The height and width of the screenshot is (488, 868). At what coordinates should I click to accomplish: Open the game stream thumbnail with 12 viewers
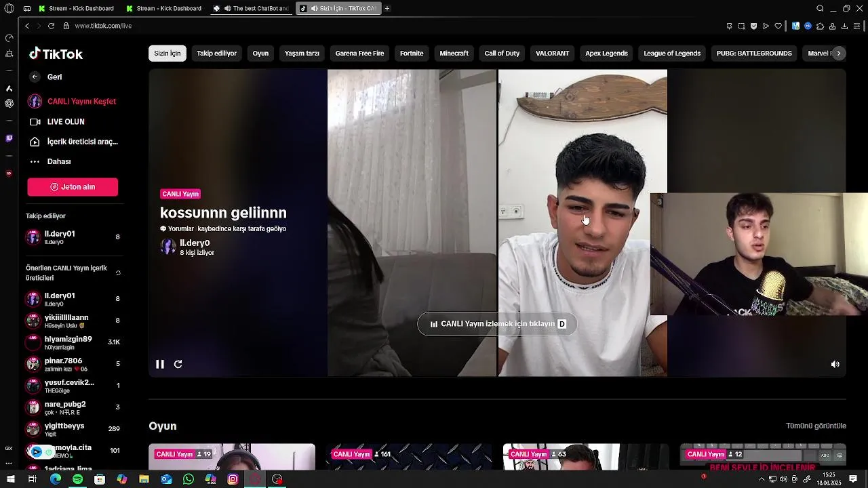[x=763, y=457]
